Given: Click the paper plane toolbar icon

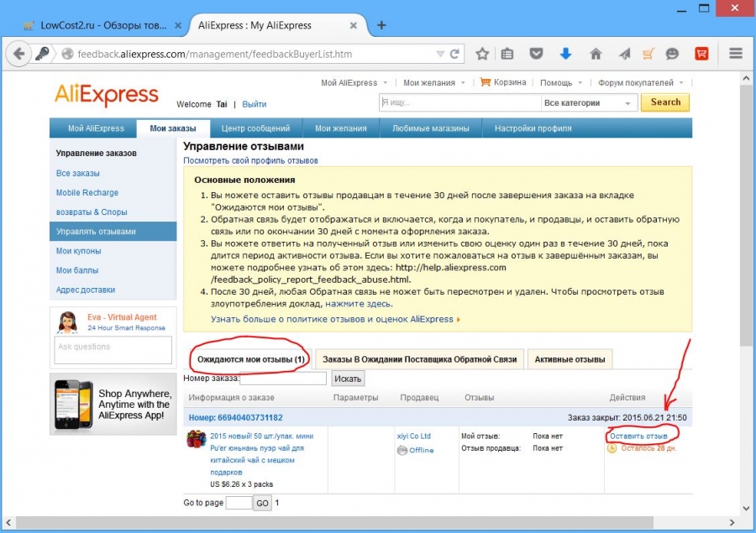Looking at the screenshot, I should [x=624, y=54].
